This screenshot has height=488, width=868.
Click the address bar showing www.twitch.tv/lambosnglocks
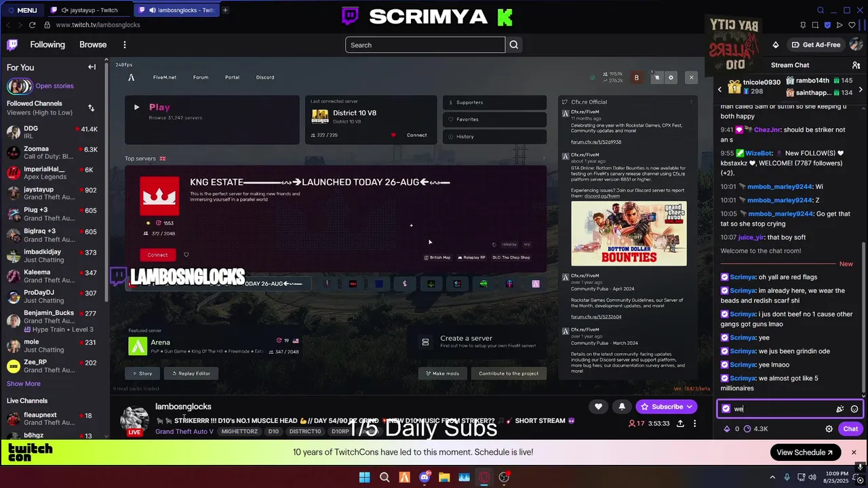(98, 25)
